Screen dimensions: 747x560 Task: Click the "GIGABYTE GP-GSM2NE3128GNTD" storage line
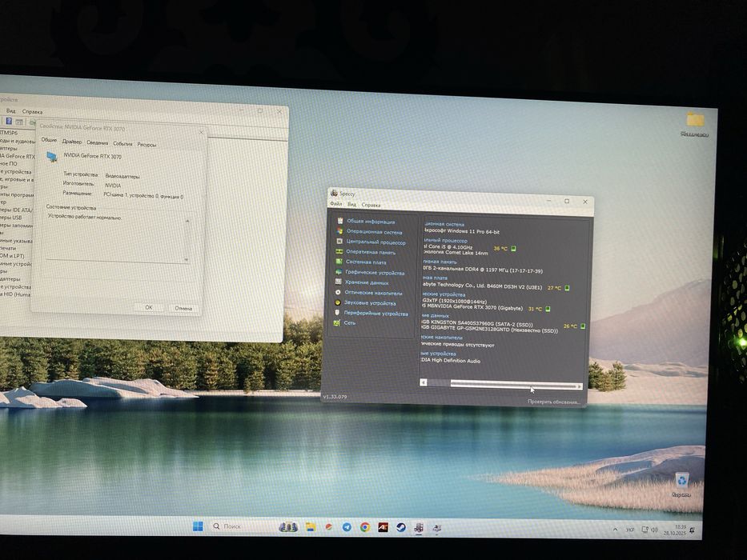point(489,330)
